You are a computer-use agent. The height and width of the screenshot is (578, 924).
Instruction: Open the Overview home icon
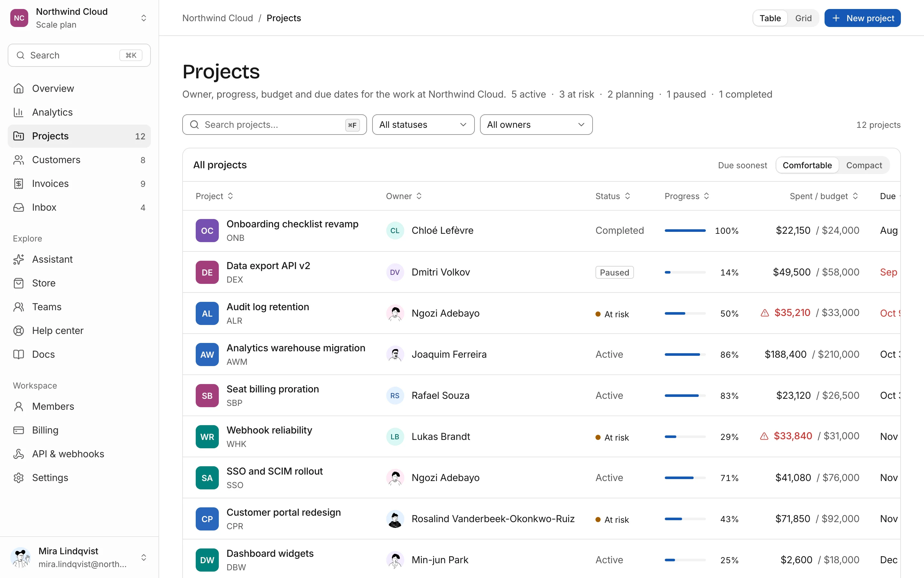click(18, 88)
